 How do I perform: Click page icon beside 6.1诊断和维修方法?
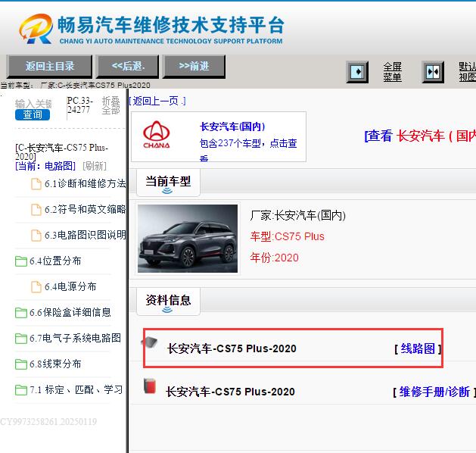(36, 184)
